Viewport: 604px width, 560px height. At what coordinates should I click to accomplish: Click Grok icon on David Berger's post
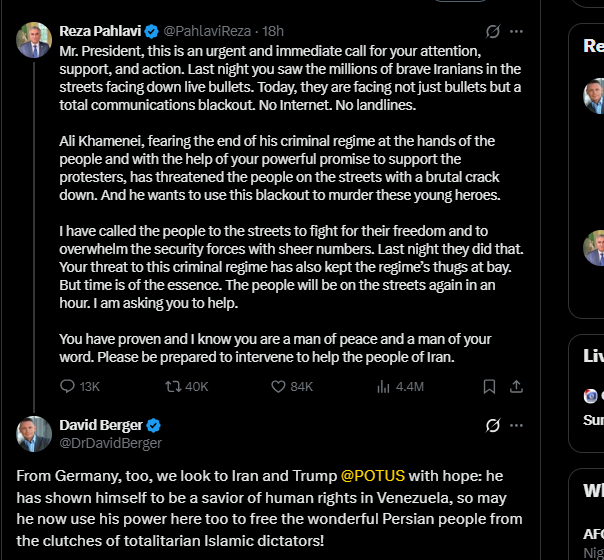(x=492, y=425)
